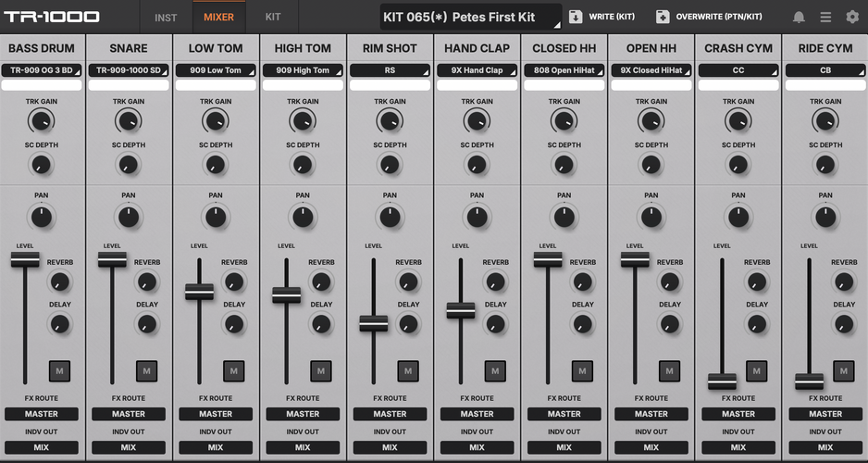Click the Hand Clap DELAY knob
The width and height of the screenshot is (868, 463).
[x=495, y=324]
